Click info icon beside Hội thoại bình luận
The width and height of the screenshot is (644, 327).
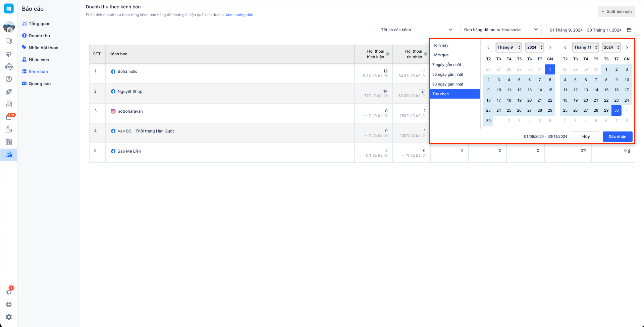point(388,54)
